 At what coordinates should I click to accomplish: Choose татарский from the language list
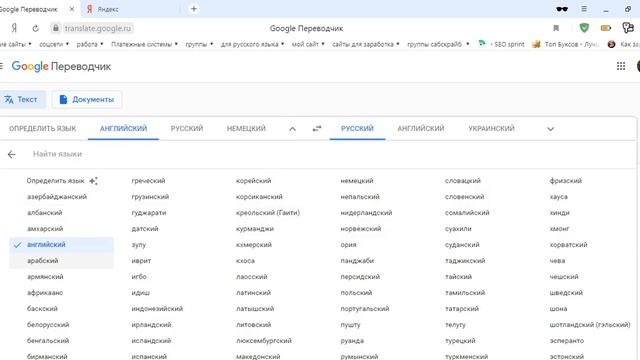[462, 309]
